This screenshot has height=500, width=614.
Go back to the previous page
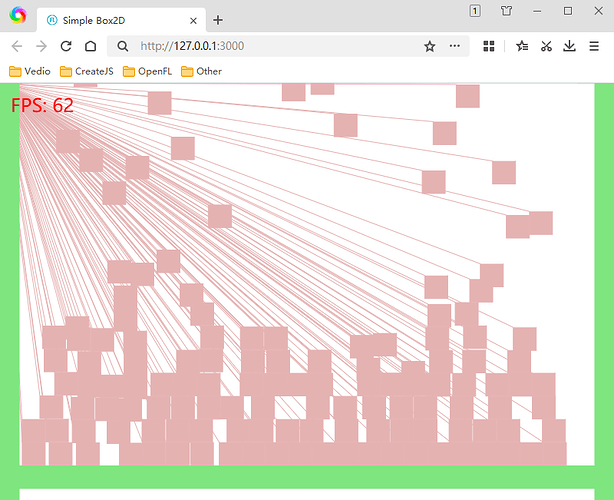[x=17, y=46]
